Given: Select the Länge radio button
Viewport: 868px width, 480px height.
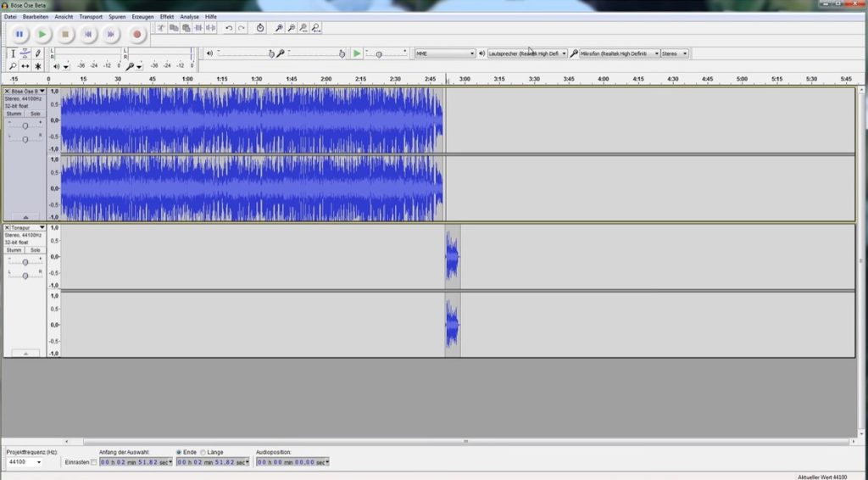Looking at the screenshot, I should point(203,452).
